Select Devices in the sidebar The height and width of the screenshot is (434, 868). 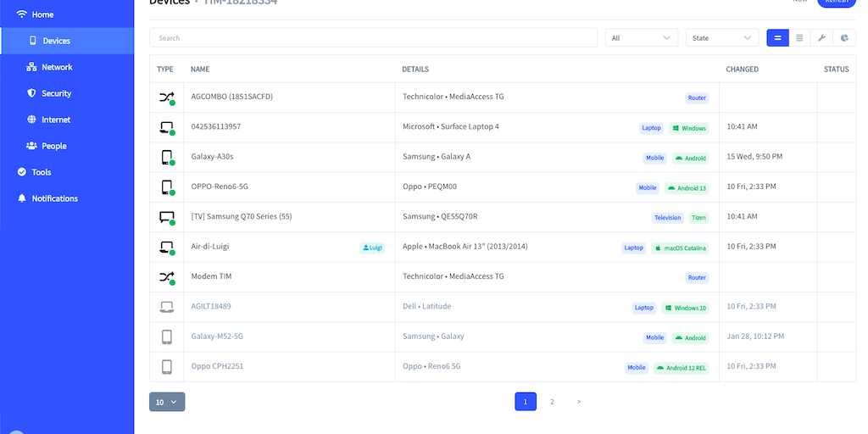coord(67,41)
